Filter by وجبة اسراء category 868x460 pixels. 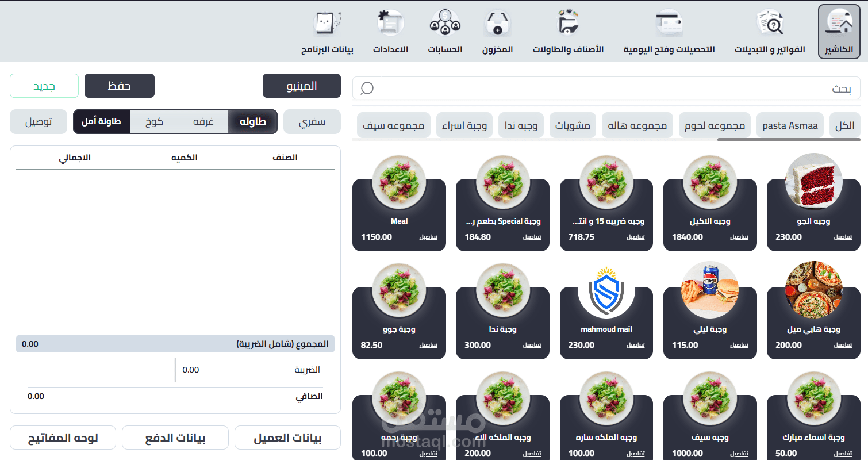click(x=464, y=125)
